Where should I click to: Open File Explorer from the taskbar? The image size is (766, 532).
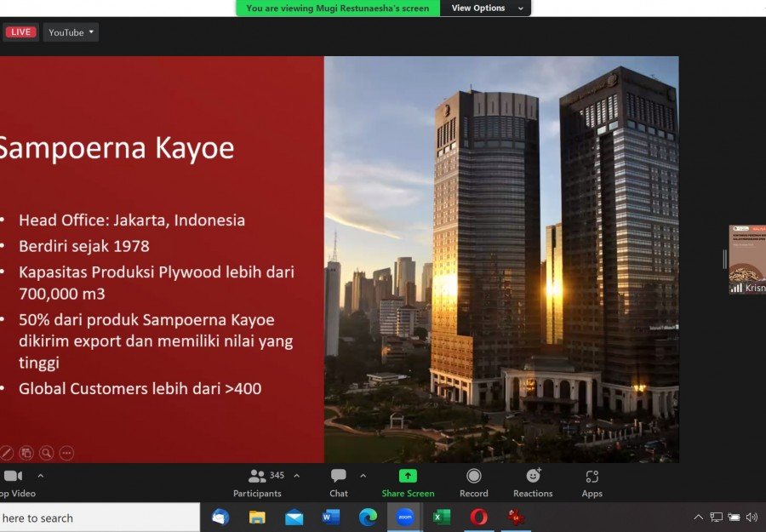257,517
